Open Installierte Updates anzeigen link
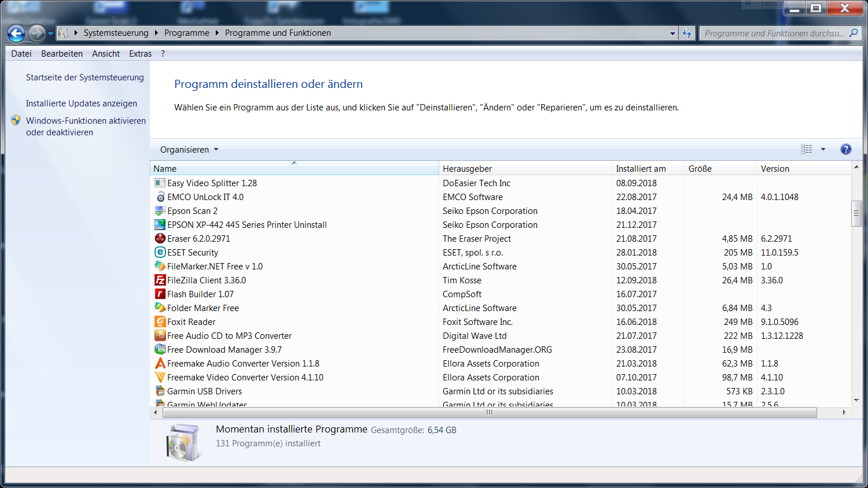The image size is (868, 488). pyautogui.click(x=82, y=103)
